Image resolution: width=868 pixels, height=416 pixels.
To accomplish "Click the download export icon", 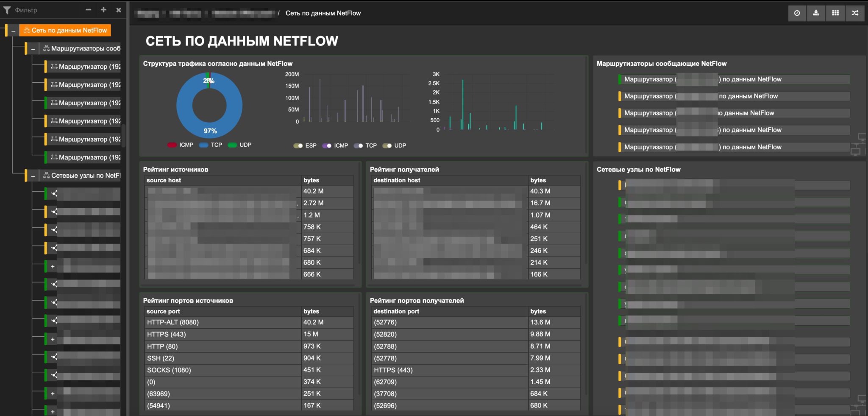I will pyautogui.click(x=816, y=13).
